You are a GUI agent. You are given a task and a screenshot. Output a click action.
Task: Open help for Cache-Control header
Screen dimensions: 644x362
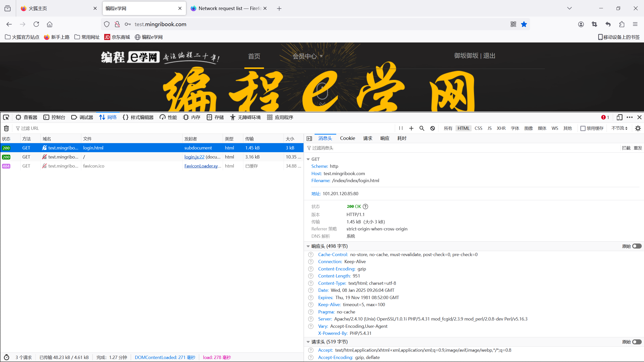coord(311,255)
